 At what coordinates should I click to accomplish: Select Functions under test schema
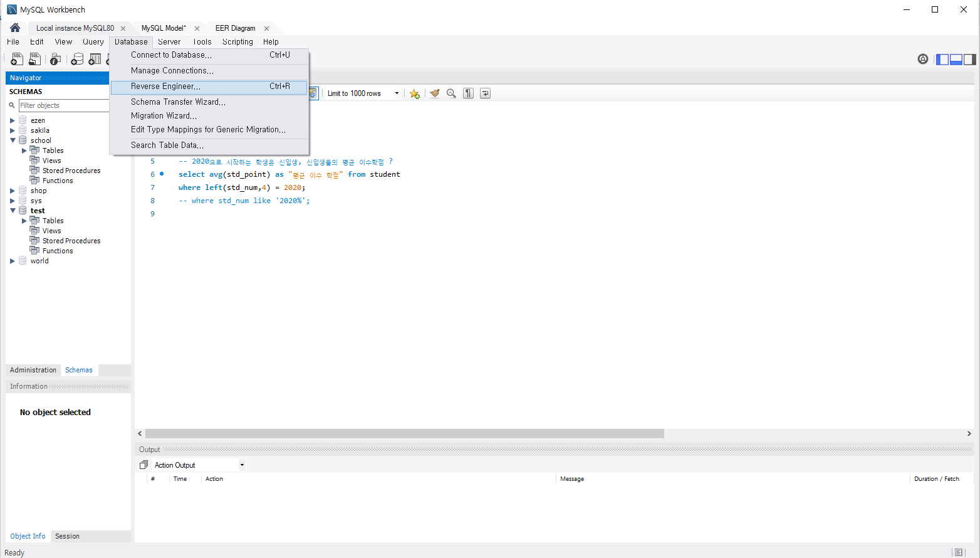(x=58, y=251)
